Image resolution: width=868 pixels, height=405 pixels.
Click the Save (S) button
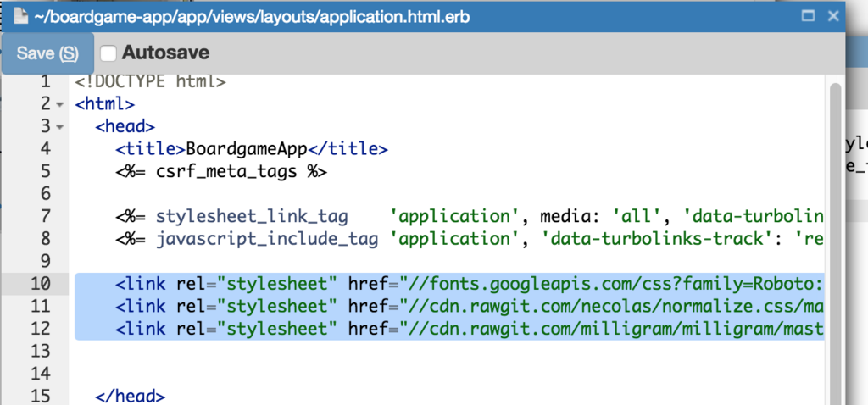[47, 53]
